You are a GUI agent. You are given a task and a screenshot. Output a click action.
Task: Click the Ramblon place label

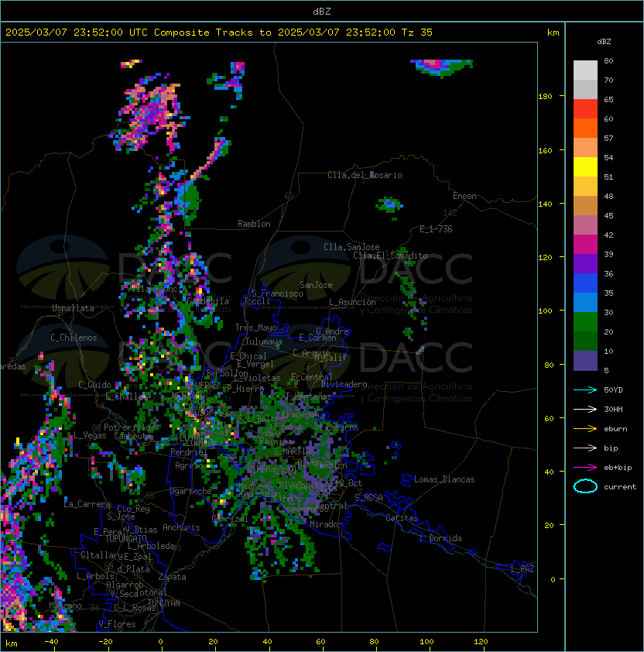[254, 224]
